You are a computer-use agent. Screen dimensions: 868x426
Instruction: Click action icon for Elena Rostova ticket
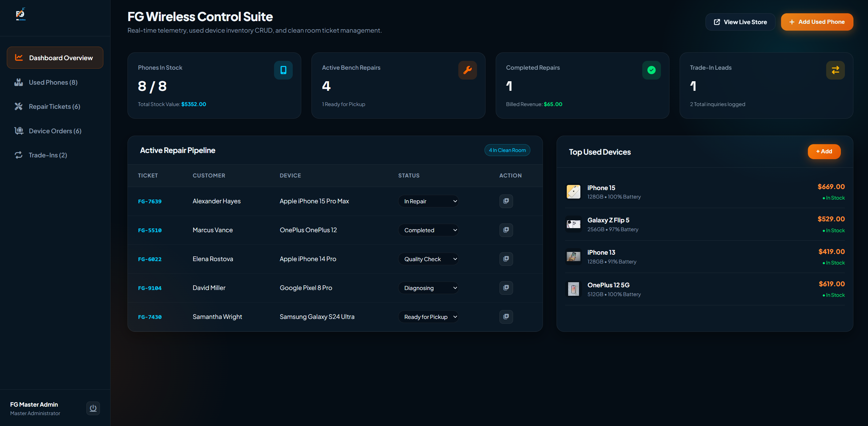coord(506,259)
